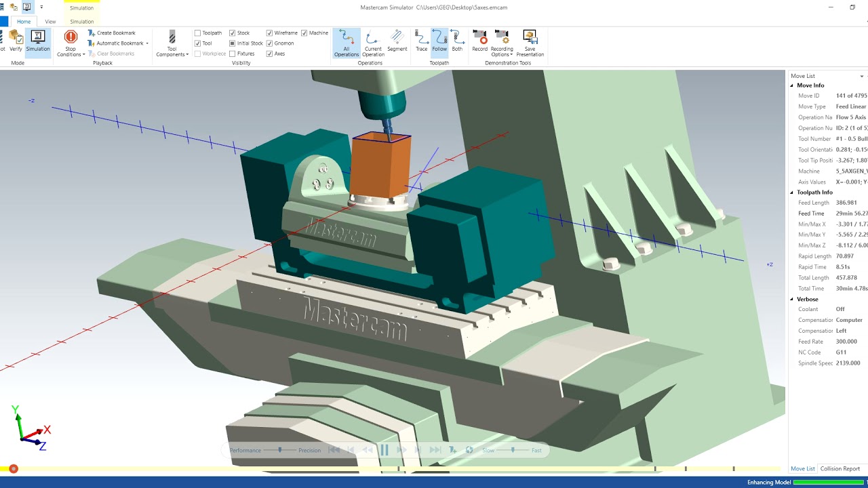Screen dimensions: 868x488
Task: Toggle loop playback icon
Action: point(469,450)
